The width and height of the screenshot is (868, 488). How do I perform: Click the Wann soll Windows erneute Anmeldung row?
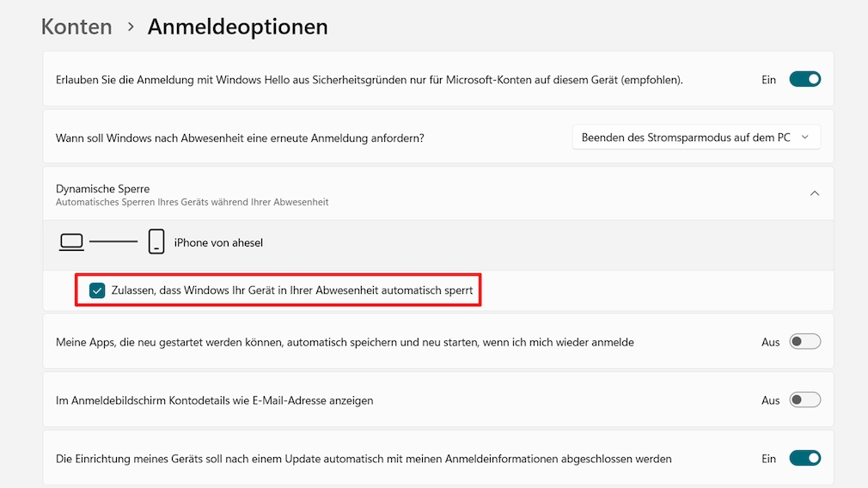click(x=438, y=137)
